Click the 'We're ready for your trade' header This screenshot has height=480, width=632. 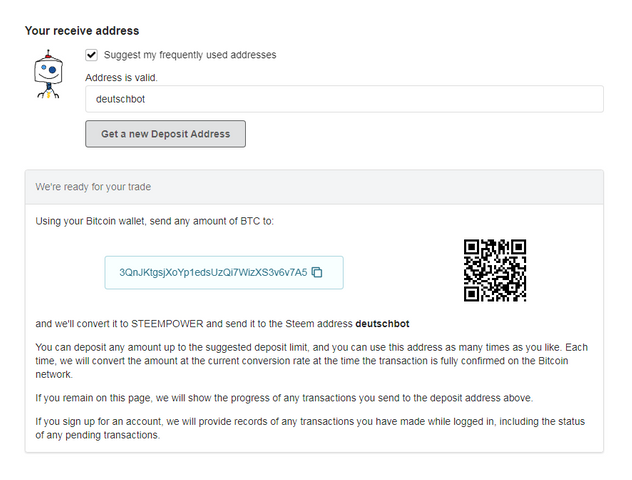click(94, 187)
